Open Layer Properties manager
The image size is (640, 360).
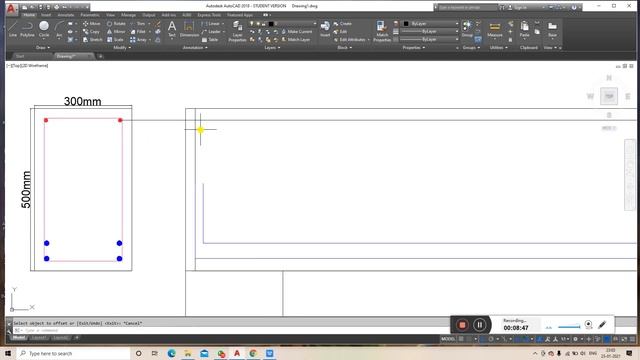point(237,31)
